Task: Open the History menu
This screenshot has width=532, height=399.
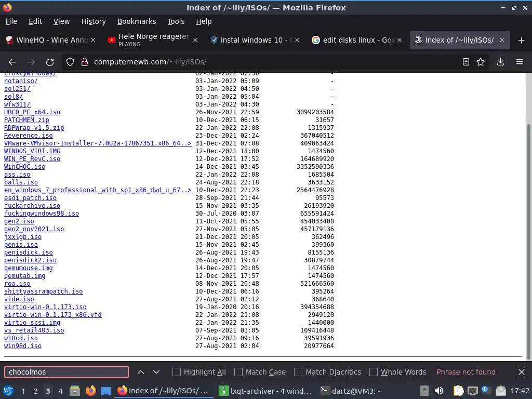Action: click(94, 21)
